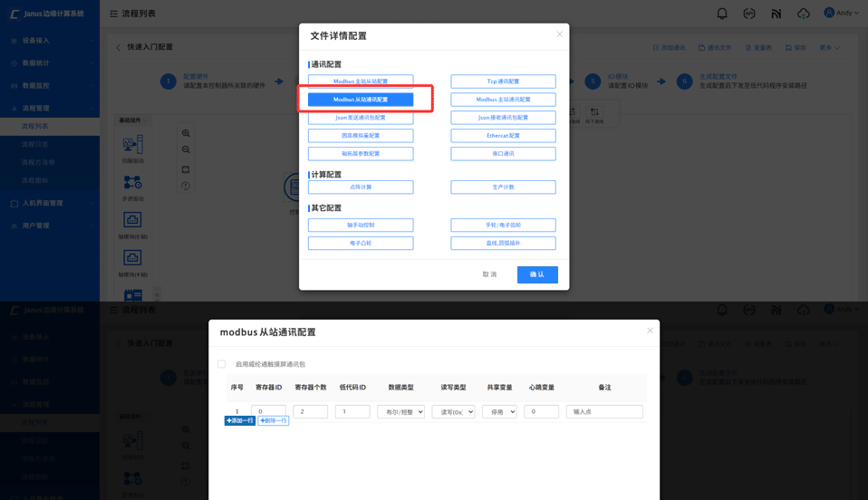Click the 添加一行 plus button
The width and height of the screenshot is (868, 500).
click(x=240, y=421)
